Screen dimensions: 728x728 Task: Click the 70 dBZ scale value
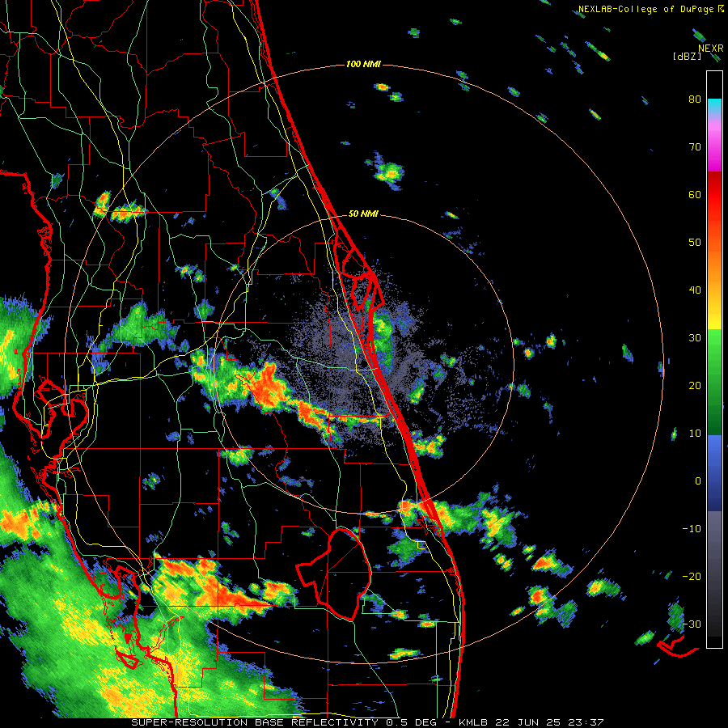click(695, 146)
